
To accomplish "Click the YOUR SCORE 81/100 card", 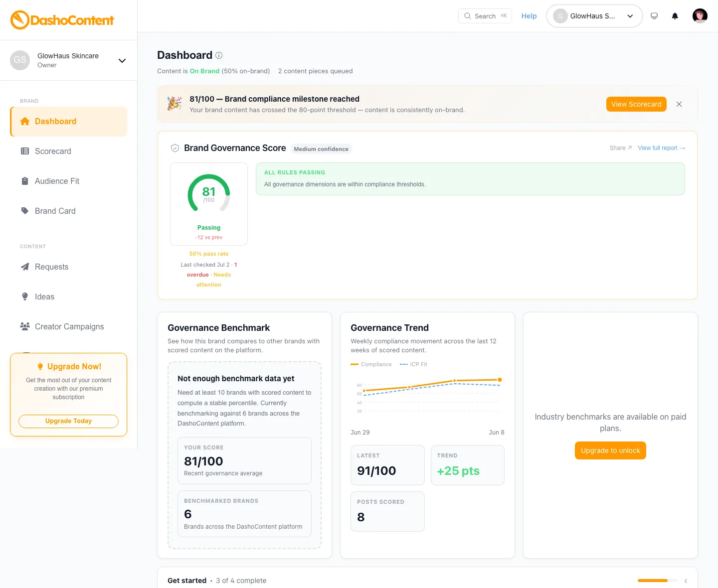I will pos(244,460).
